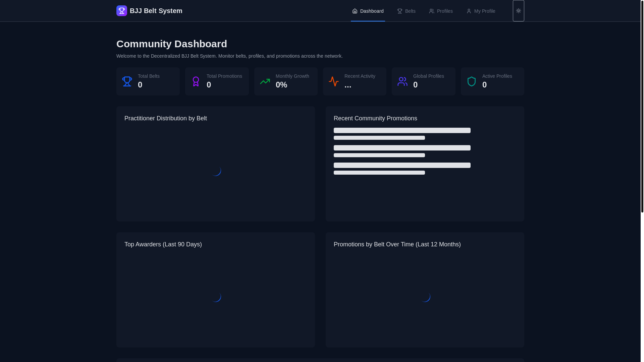Image resolution: width=644 pixels, height=362 pixels.
Task: Click the Practitioner Distribution loading spinner
Action: coord(216,171)
